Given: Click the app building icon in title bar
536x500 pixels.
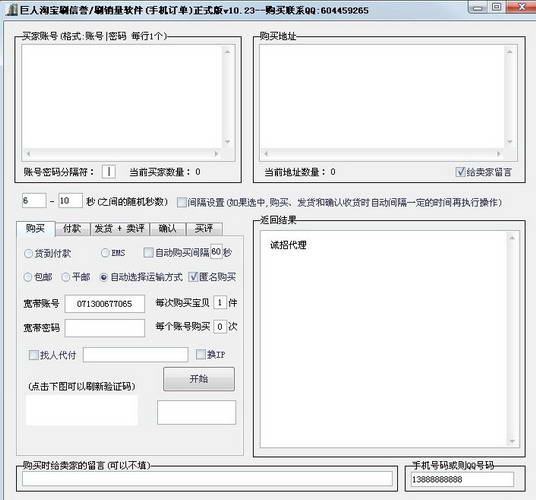Looking at the screenshot, I should (x=12, y=10).
